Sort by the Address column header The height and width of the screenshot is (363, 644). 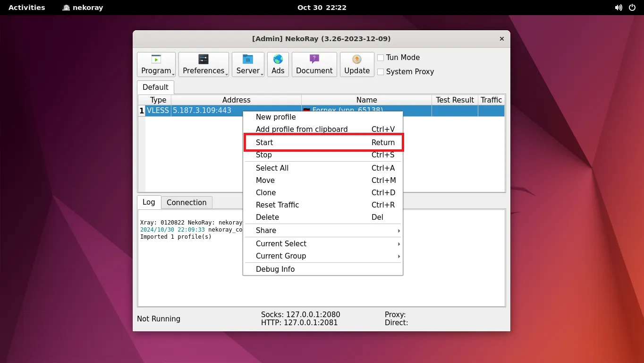(236, 100)
